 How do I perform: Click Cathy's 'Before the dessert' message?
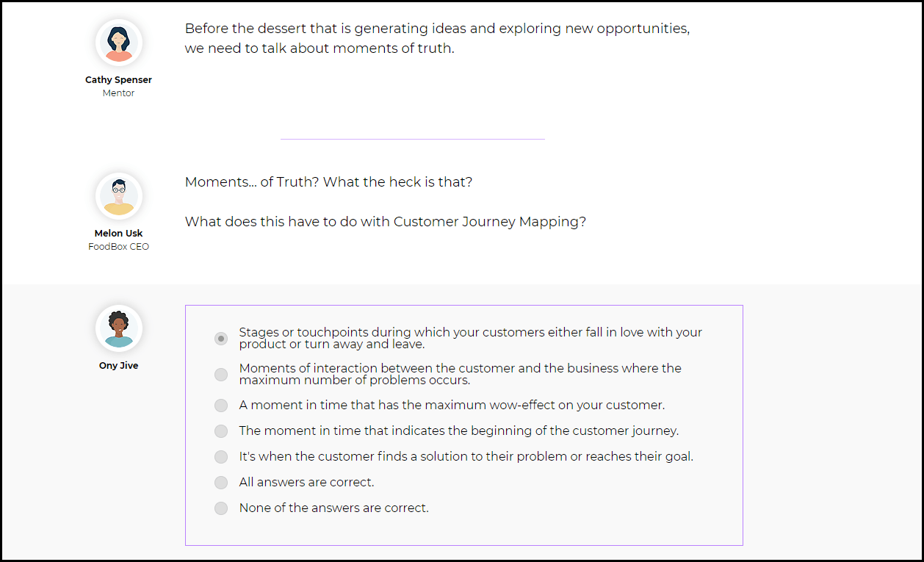coord(437,39)
